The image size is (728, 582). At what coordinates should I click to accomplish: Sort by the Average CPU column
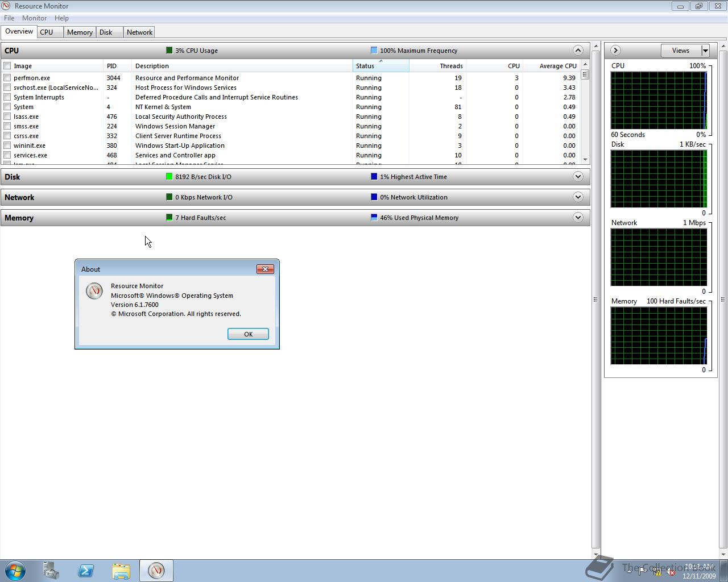coord(551,66)
